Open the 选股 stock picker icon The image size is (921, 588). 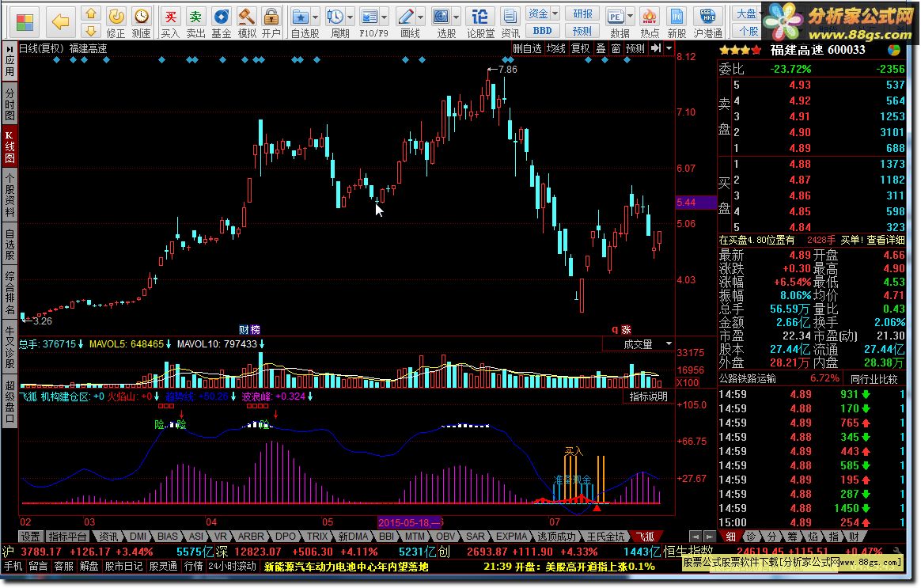tap(442, 22)
